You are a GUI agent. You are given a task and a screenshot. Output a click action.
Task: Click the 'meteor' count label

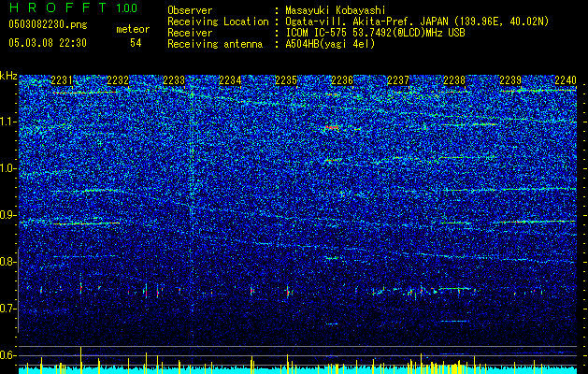coord(133,29)
